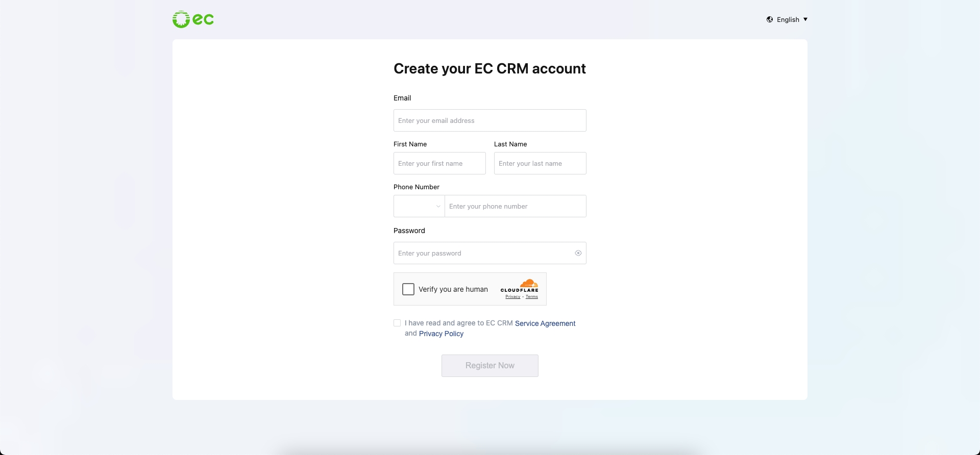Click Cloudflare Terms link
Image resolution: width=980 pixels, height=455 pixels.
(532, 296)
